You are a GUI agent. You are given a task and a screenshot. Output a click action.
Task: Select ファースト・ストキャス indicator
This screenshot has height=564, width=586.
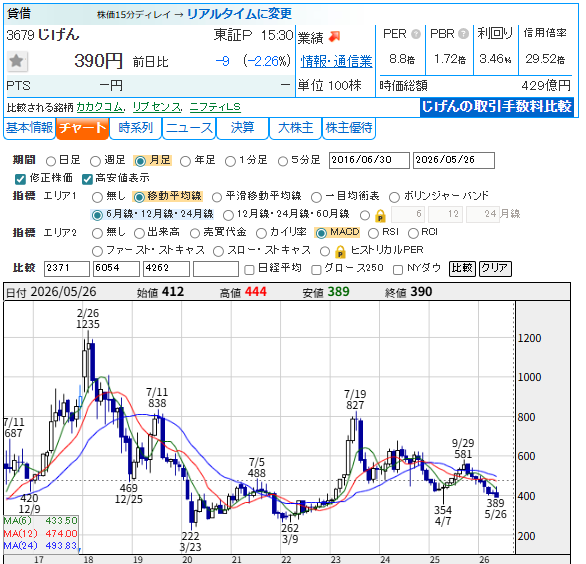(97, 251)
